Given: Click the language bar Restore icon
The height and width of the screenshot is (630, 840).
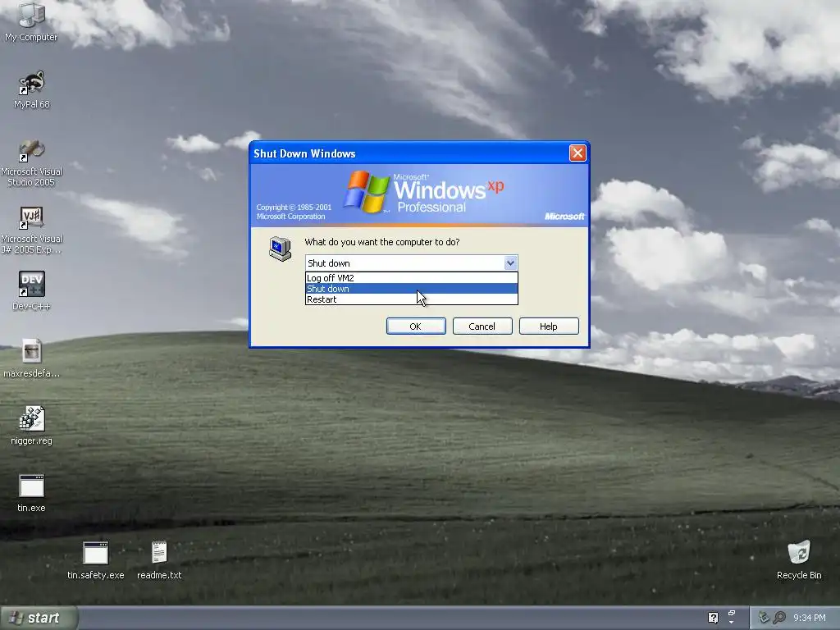Looking at the screenshot, I should click(x=732, y=613).
